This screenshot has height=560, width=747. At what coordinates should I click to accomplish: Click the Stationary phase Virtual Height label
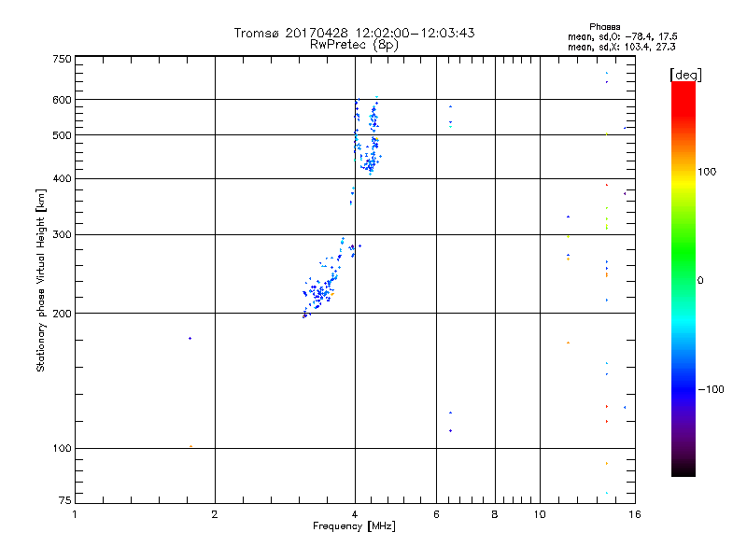pos(41,280)
